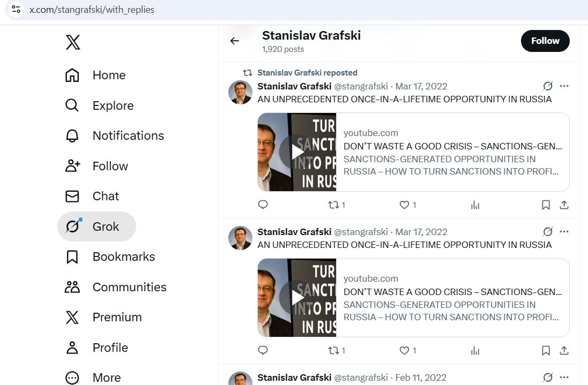The height and width of the screenshot is (385, 588).
Task: Bookmark the first Mar 17 post
Action: [x=546, y=205]
